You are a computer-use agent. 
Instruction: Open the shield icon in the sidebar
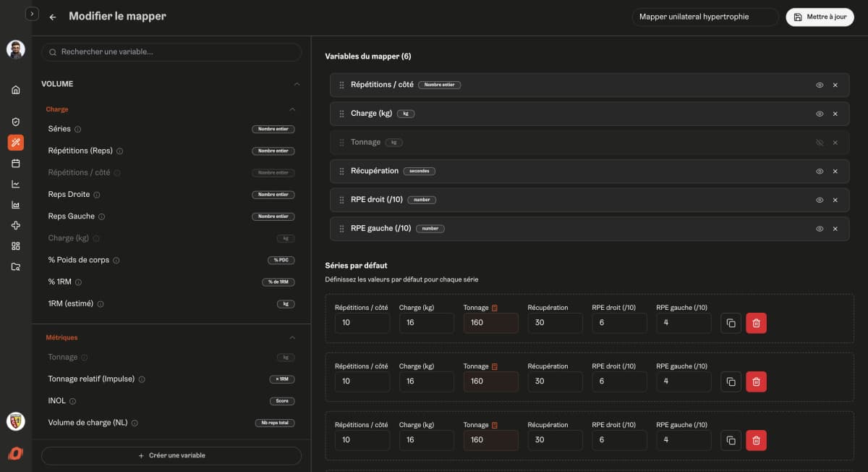(x=16, y=122)
